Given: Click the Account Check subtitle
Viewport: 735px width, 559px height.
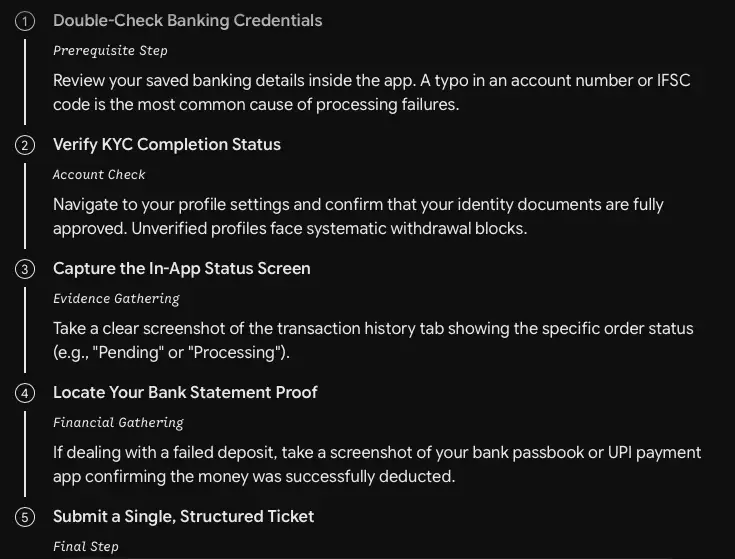Looking at the screenshot, I should coord(99,175).
